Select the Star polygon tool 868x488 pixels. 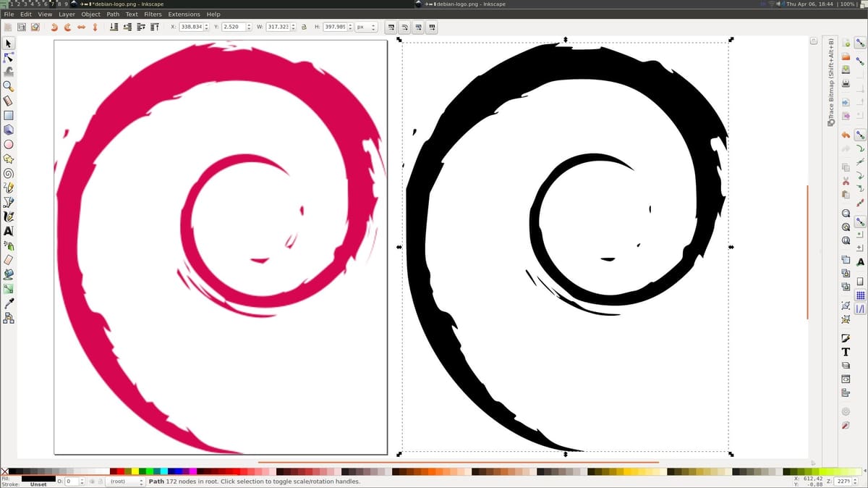(x=9, y=159)
